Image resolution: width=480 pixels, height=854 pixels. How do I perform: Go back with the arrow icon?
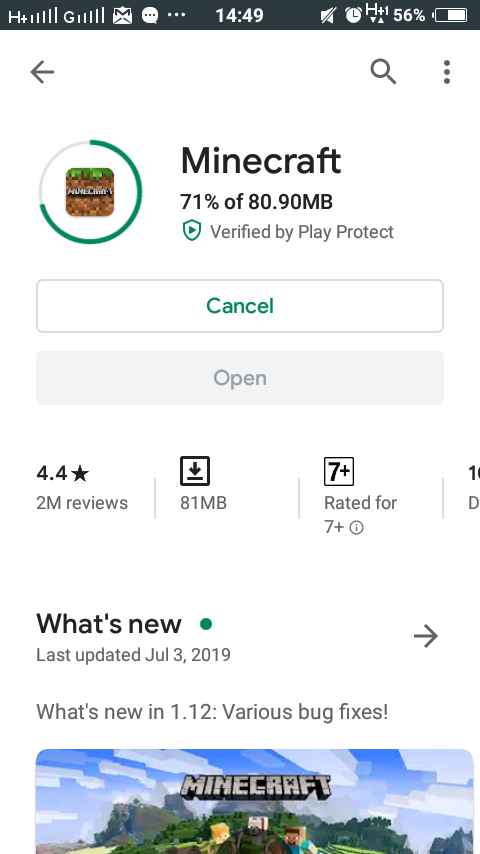pos(42,72)
